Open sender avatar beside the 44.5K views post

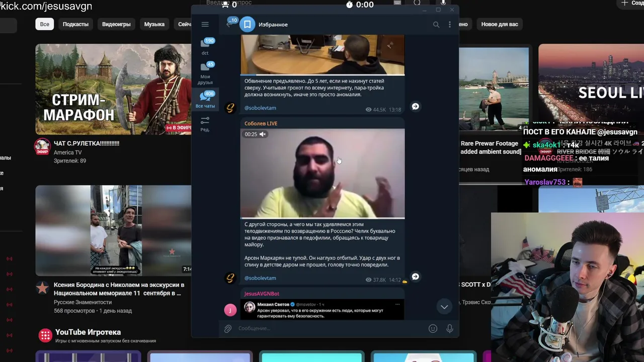point(230,108)
